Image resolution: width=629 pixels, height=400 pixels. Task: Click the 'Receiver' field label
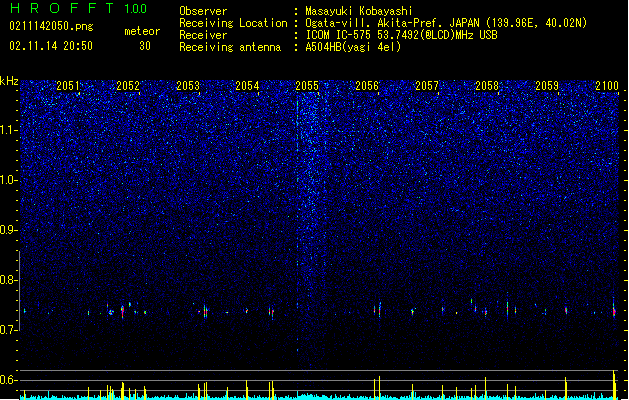click(x=203, y=35)
